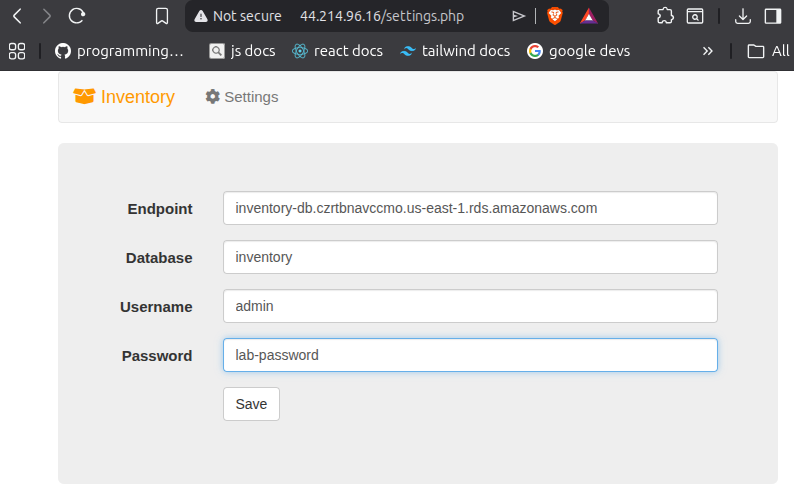The width and height of the screenshot is (794, 495).
Task: Click the address bar URL settings.php
Action: tap(382, 16)
